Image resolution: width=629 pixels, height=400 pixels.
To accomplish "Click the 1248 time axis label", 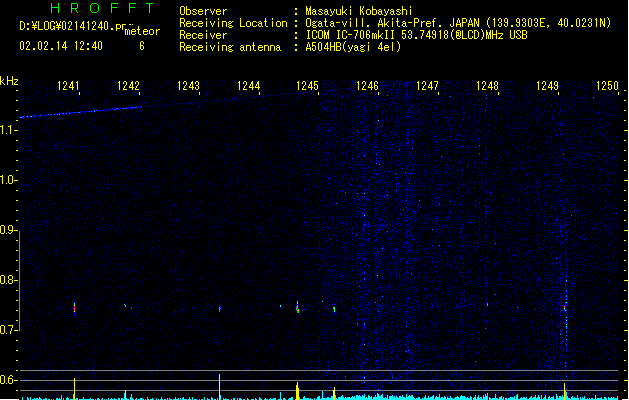I will 487,85.
